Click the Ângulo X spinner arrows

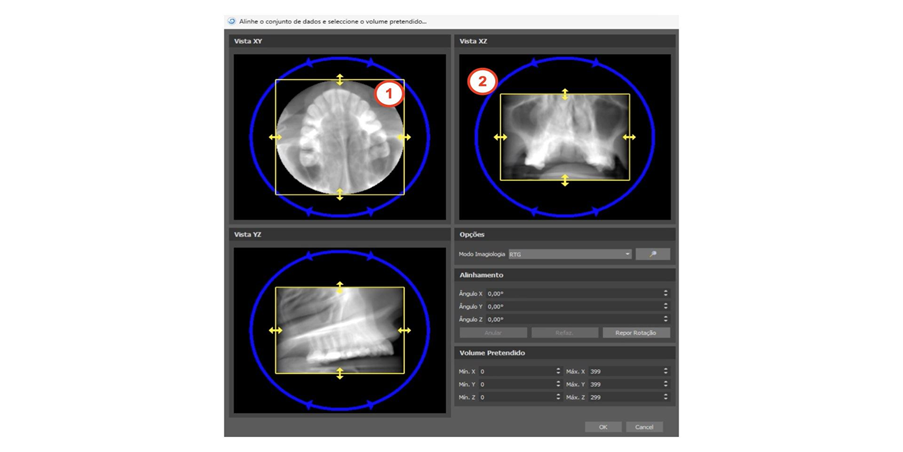(x=665, y=294)
